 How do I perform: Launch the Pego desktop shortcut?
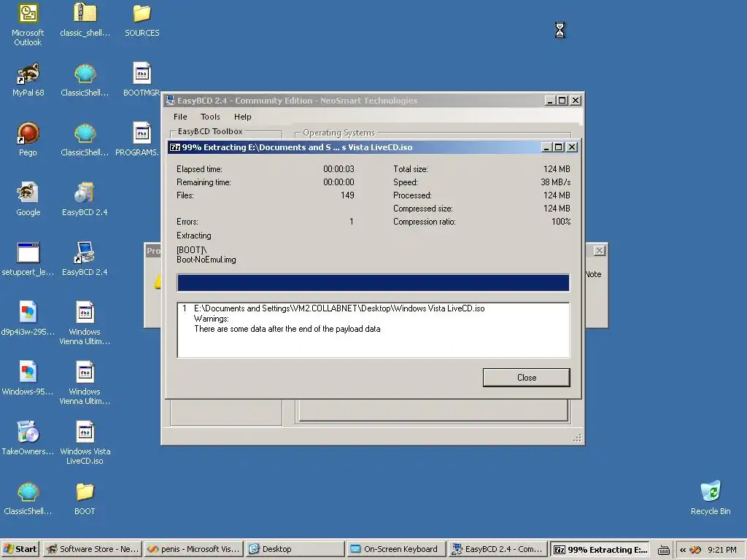[x=28, y=139]
